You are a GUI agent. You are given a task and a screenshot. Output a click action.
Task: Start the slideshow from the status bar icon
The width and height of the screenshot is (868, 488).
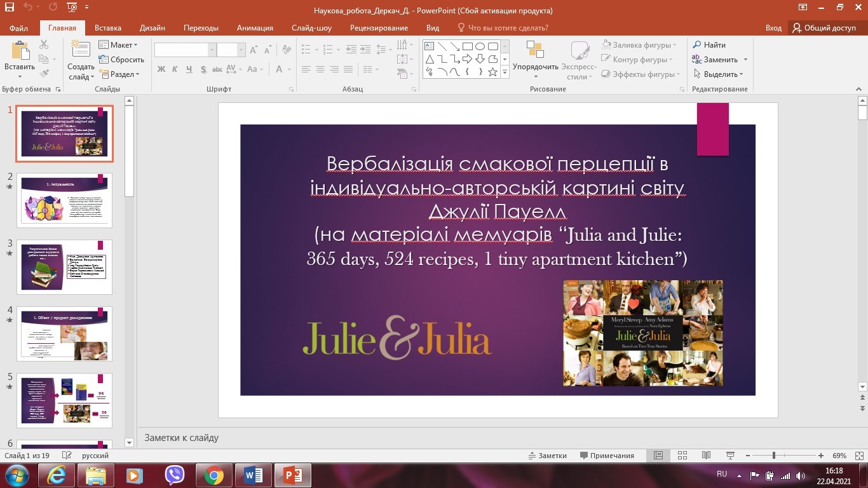pos(730,456)
